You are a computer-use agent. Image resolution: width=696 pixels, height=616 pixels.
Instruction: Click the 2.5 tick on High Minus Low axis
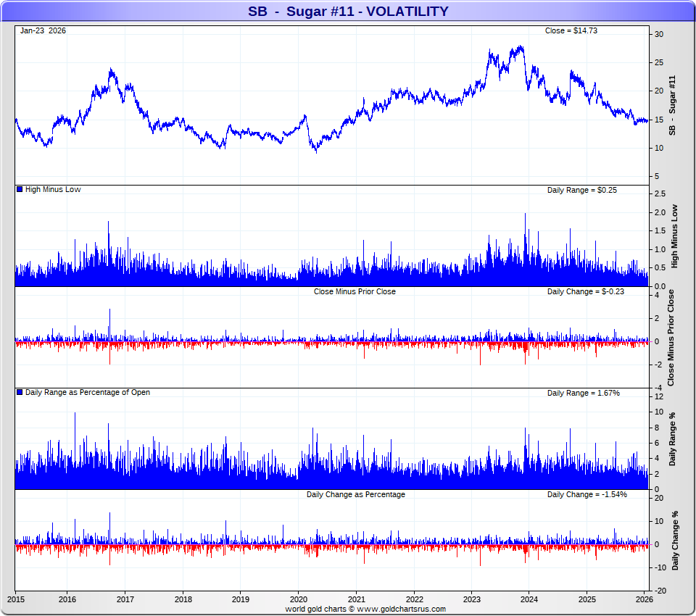coord(660,193)
